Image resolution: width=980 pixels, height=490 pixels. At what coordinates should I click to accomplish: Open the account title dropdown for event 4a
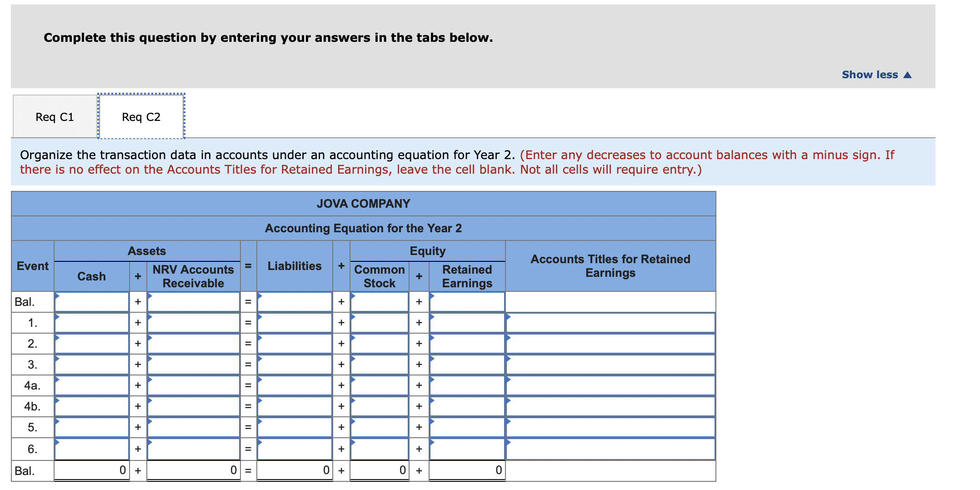pyautogui.click(x=610, y=385)
